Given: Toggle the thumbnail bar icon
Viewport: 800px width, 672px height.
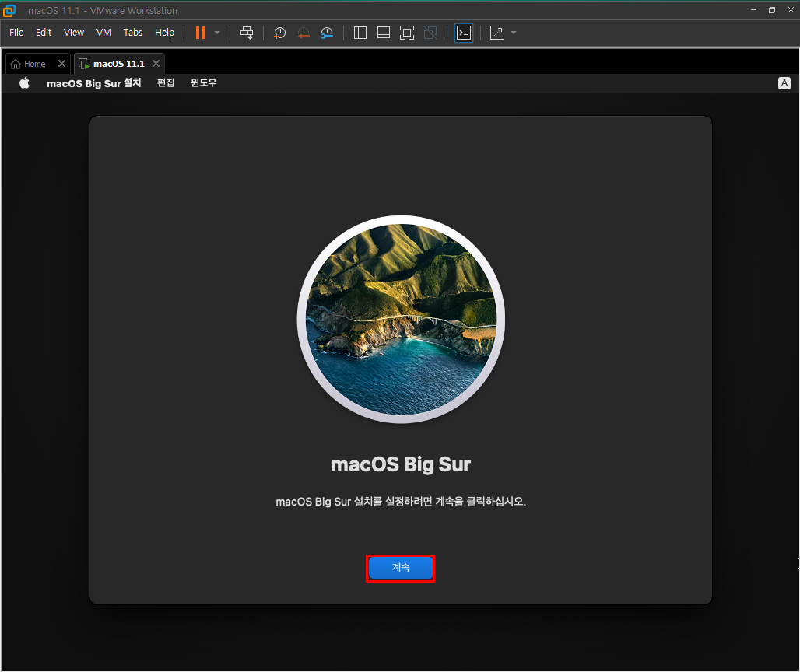Looking at the screenshot, I should 383,33.
